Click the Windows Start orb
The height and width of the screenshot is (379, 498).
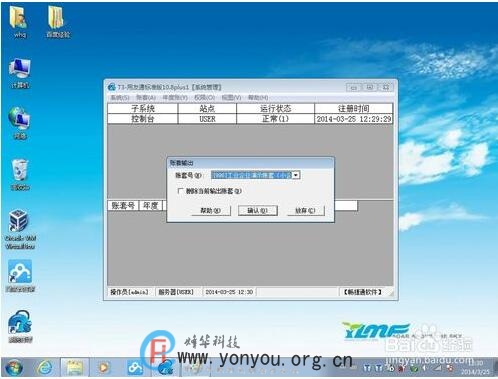(x=13, y=368)
